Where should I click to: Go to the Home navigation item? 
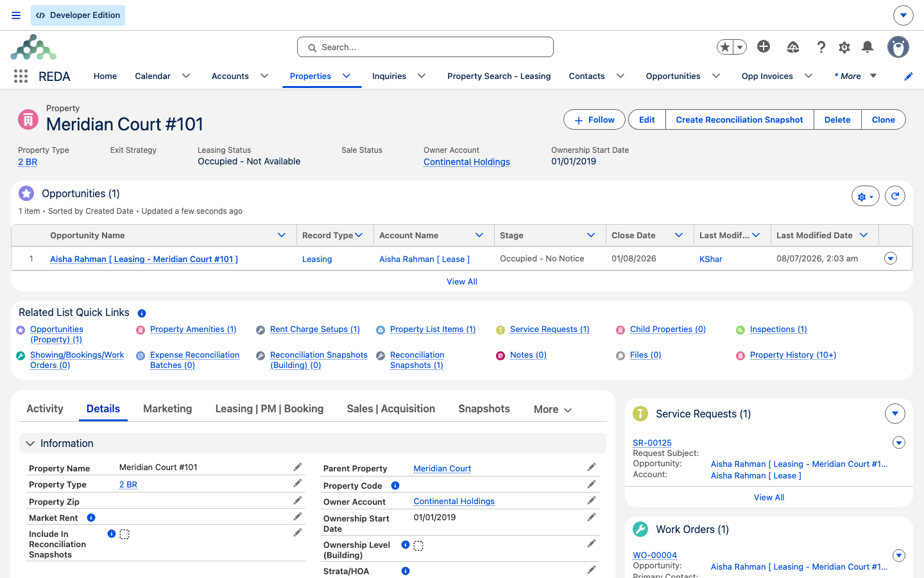105,76
